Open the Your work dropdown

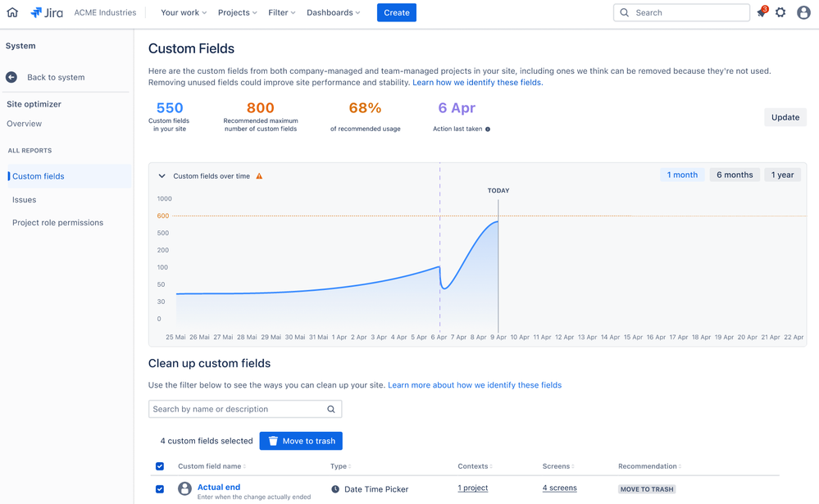click(184, 12)
